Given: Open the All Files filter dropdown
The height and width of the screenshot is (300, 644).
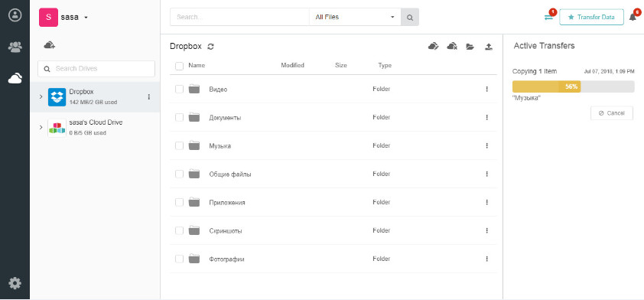Looking at the screenshot, I should 355,18.
